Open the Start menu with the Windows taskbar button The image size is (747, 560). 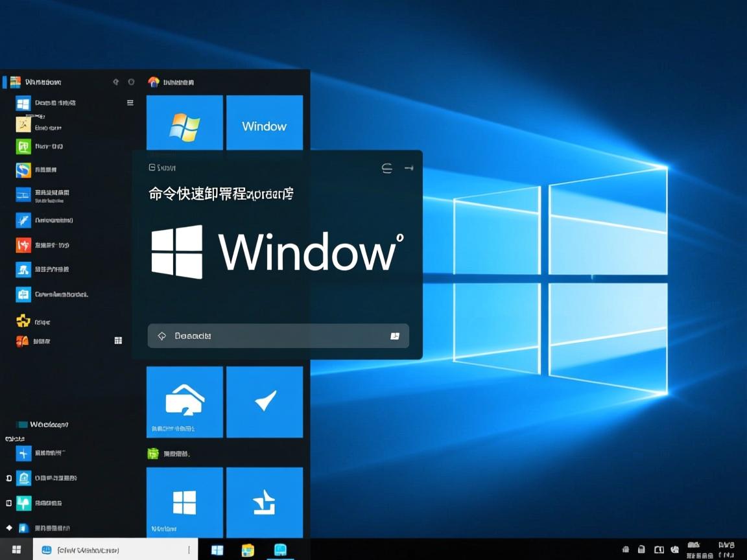[14, 549]
